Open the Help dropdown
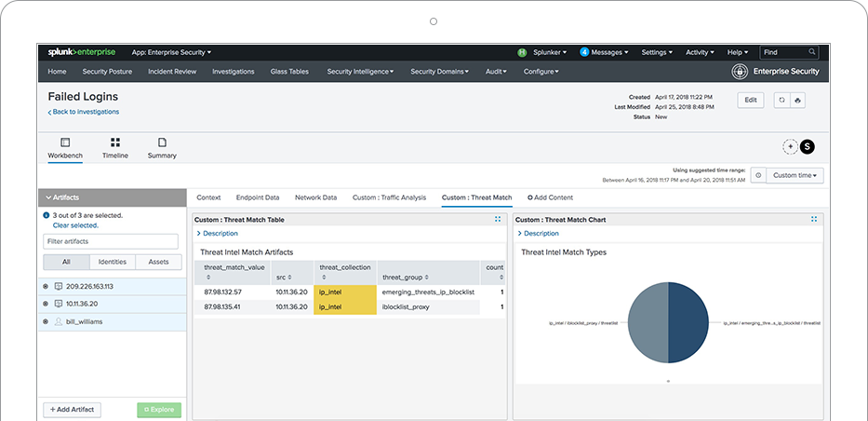The image size is (868, 421). pos(738,52)
